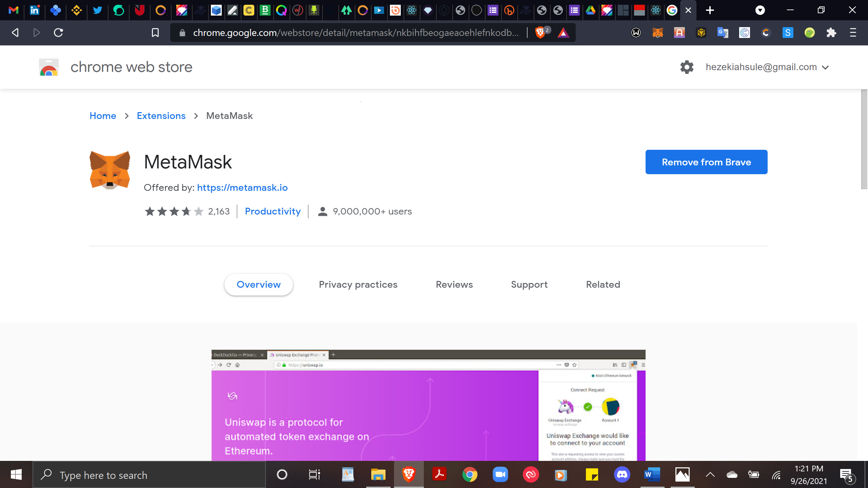The image size is (868, 488).
Task: Open the Binance Chain Wallet extension
Action: (x=701, y=33)
